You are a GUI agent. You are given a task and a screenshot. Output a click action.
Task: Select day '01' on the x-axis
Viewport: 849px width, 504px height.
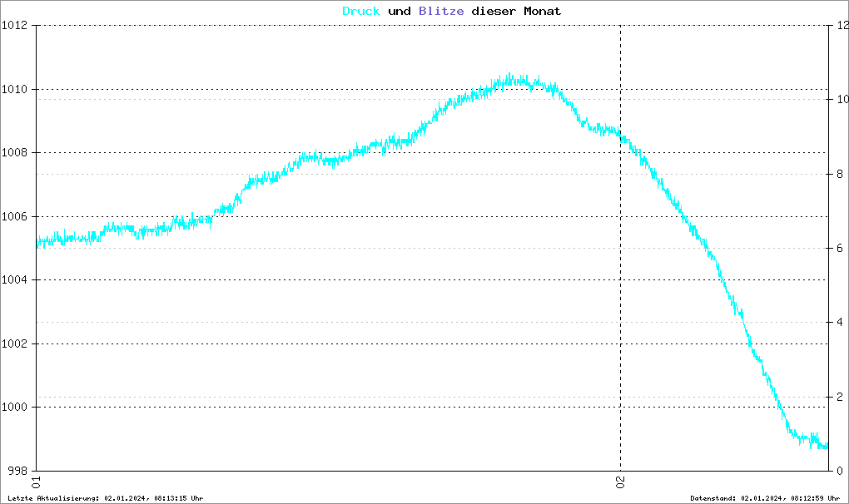[37, 482]
